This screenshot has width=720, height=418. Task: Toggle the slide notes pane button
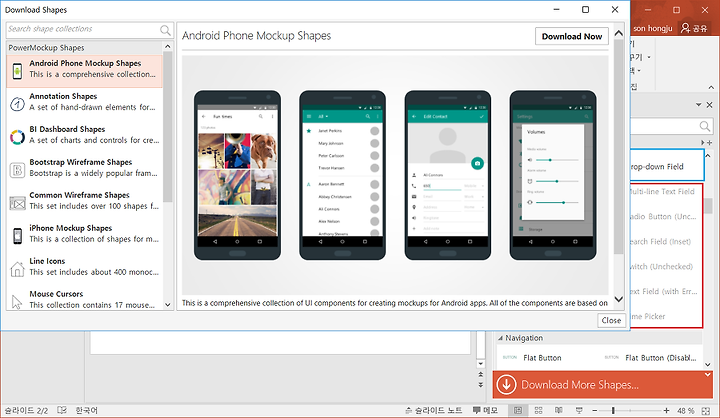pyautogui.click(x=434, y=410)
